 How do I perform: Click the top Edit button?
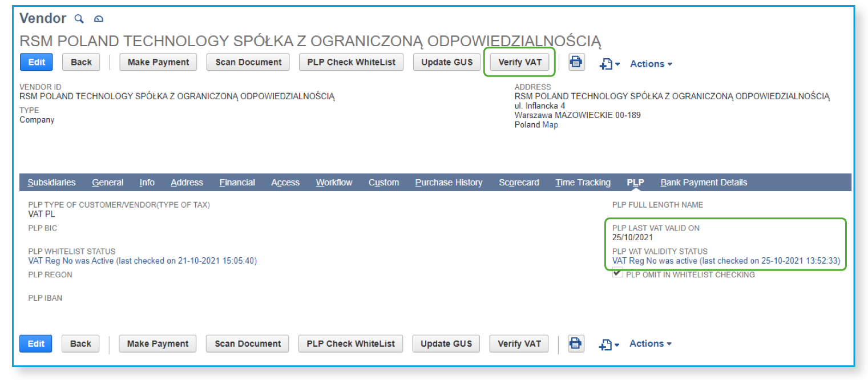click(x=37, y=62)
